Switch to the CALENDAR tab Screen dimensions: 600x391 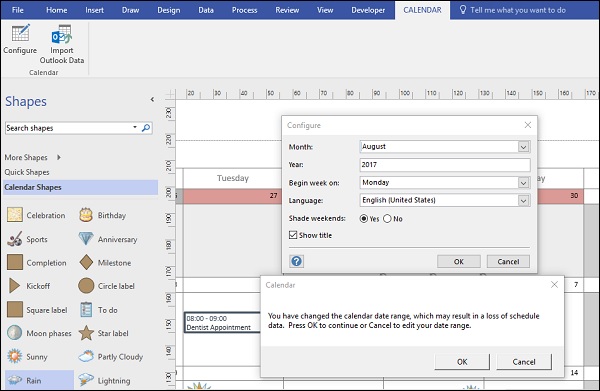click(422, 10)
